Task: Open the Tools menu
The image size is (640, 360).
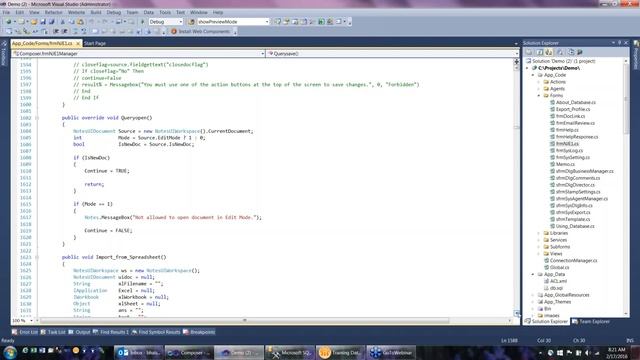Action: 165,13
